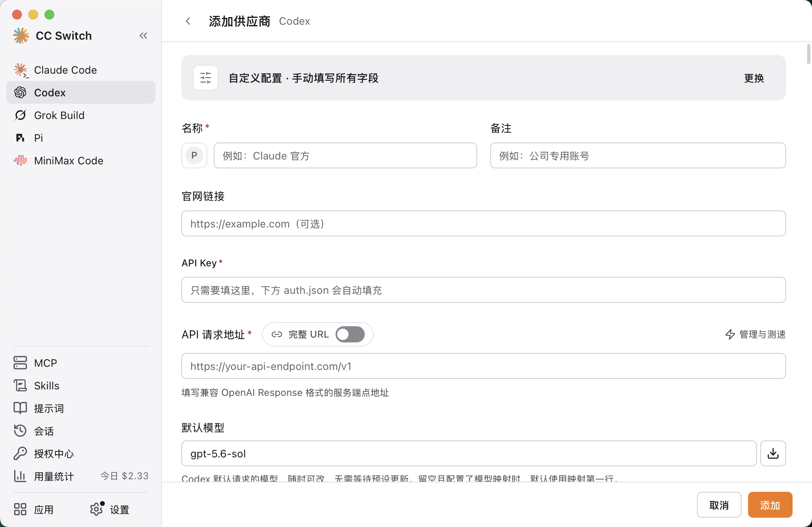812x527 pixels.
Task: Click the MiniMax waveform icon
Action: 20,161
